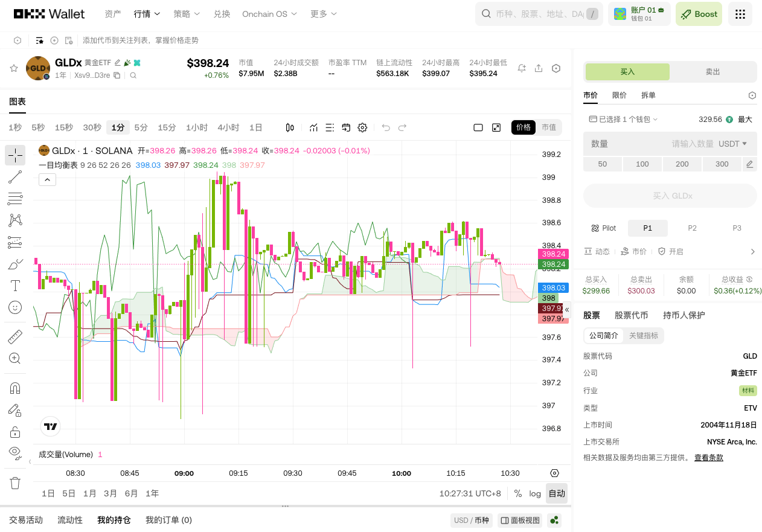Select the text annotation tool
Screen dimensions: 762x532
click(x=15, y=286)
